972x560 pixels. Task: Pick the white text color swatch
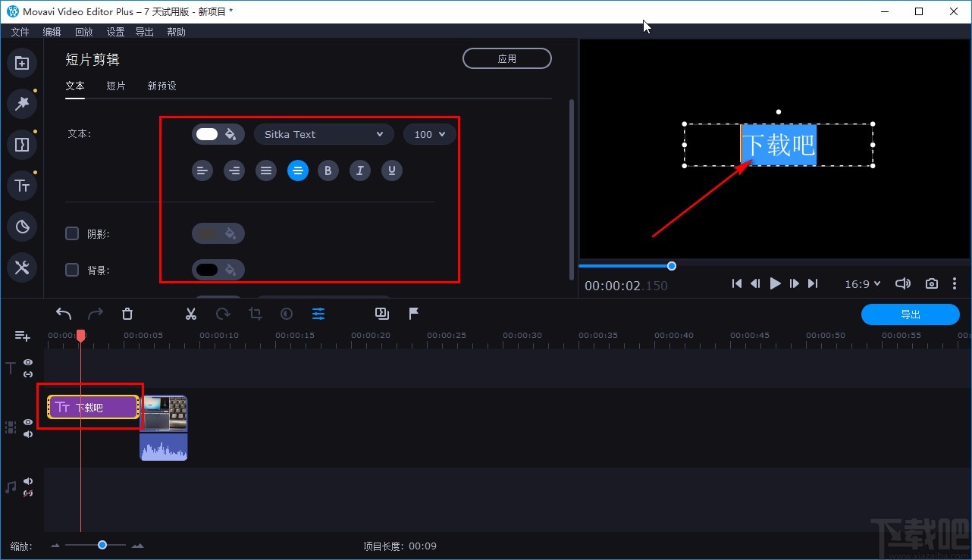[207, 134]
